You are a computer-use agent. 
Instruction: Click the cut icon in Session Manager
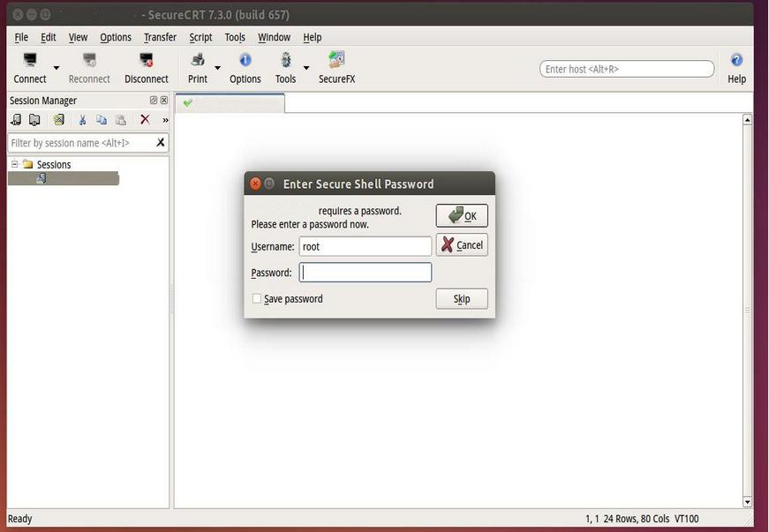[82, 120]
